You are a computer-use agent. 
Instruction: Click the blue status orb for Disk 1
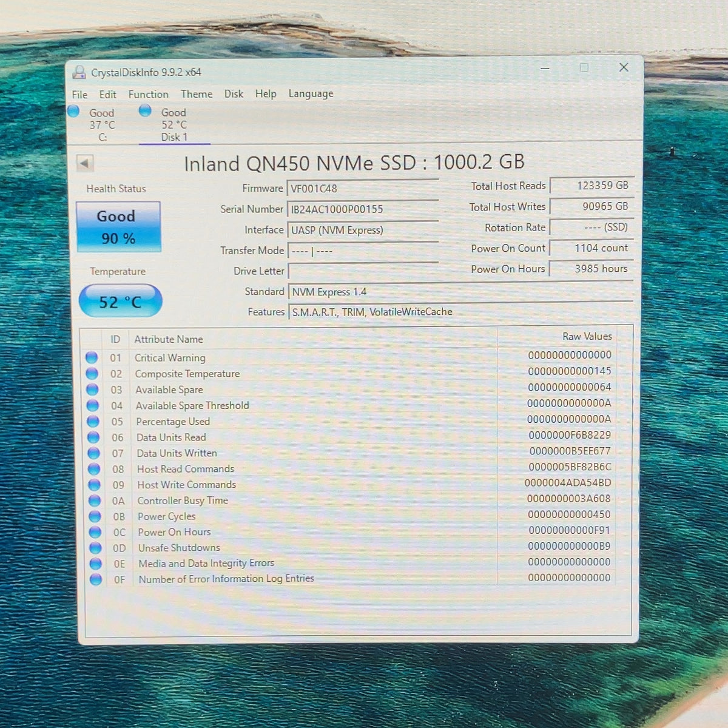[x=145, y=110]
